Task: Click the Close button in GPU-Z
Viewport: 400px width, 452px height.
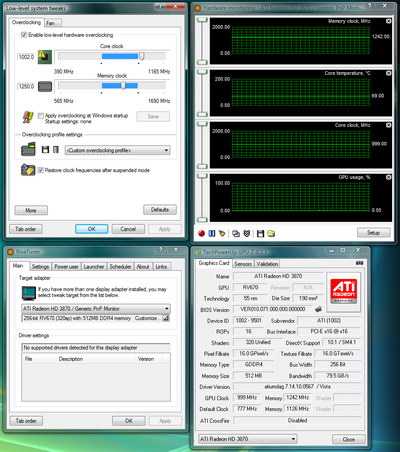Action: [349, 439]
